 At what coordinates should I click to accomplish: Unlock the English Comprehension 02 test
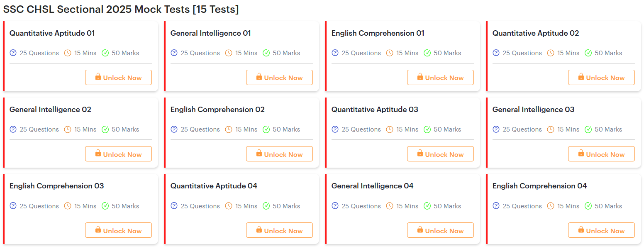pyautogui.click(x=279, y=154)
